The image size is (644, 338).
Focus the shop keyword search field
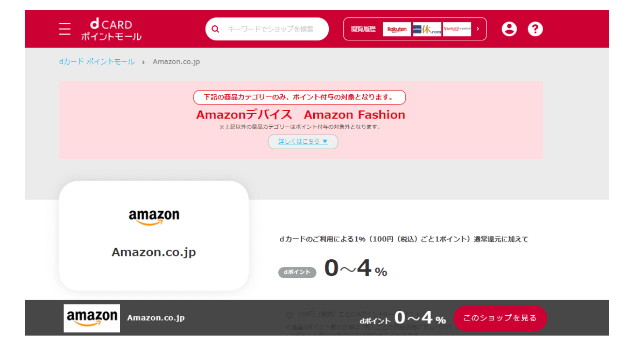click(x=274, y=29)
